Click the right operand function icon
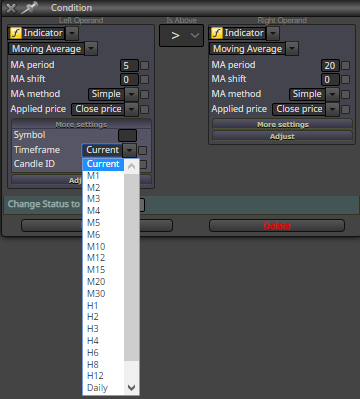 pos(217,33)
